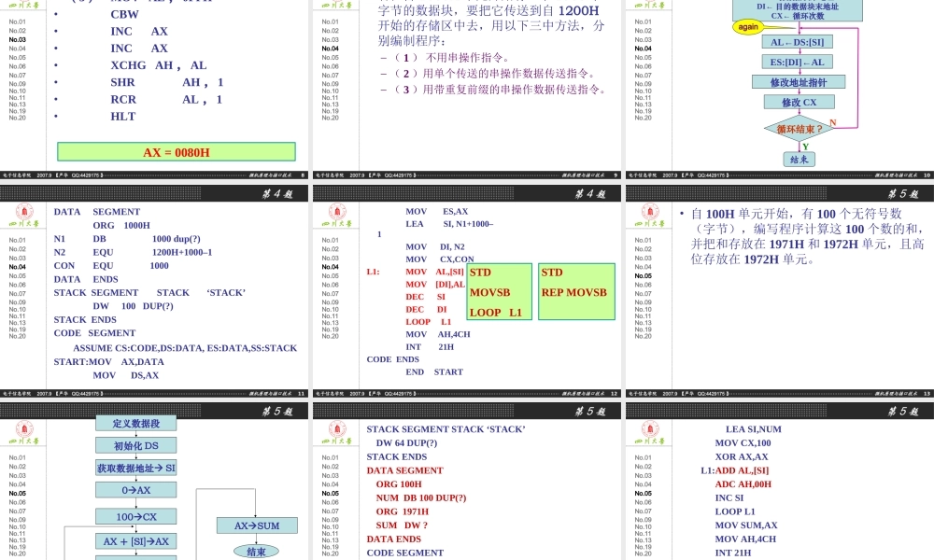Image resolution: width=934 pixels, height=560 pixels.
Task: Click the "获取数据地址→SI" flowchart box
Action: click(135, 468)
